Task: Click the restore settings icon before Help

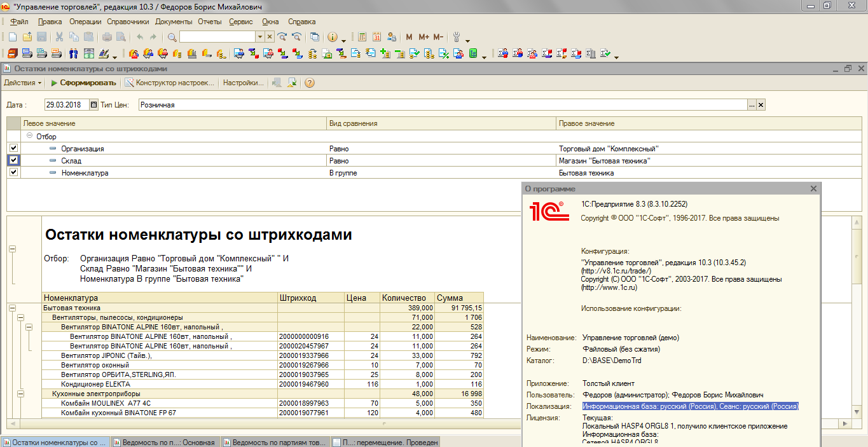Action: (292, 83)
